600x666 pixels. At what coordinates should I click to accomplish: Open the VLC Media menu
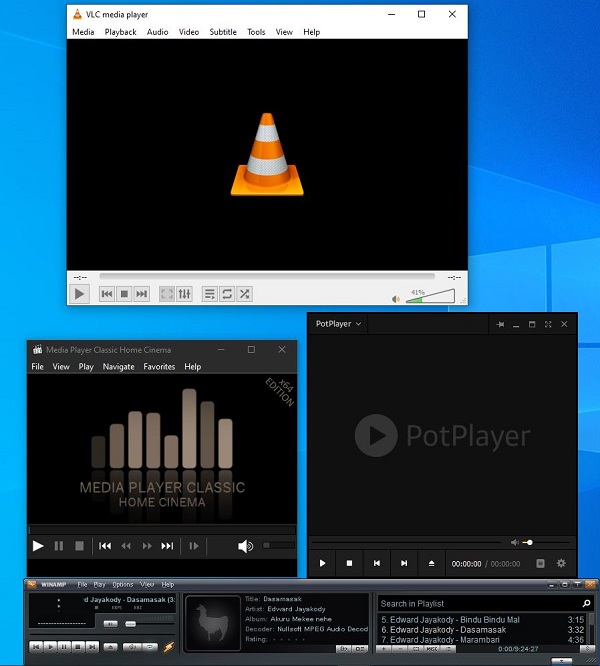coord(83,32)
